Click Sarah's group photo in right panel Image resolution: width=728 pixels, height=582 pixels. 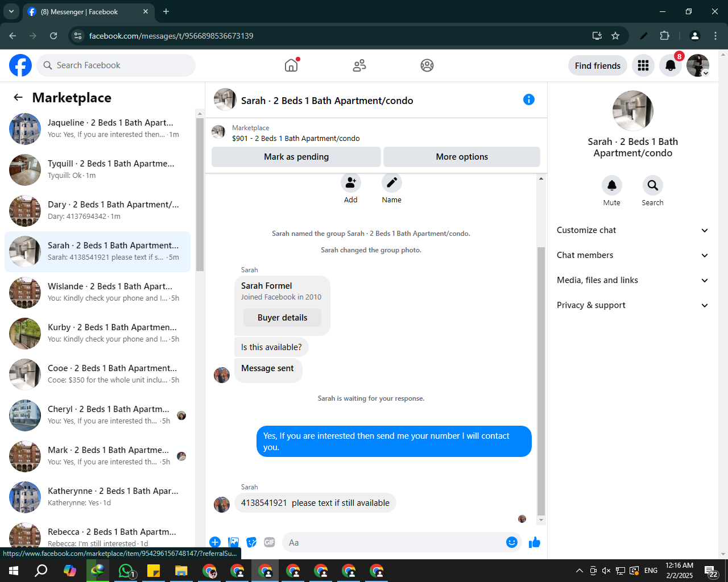633,111
